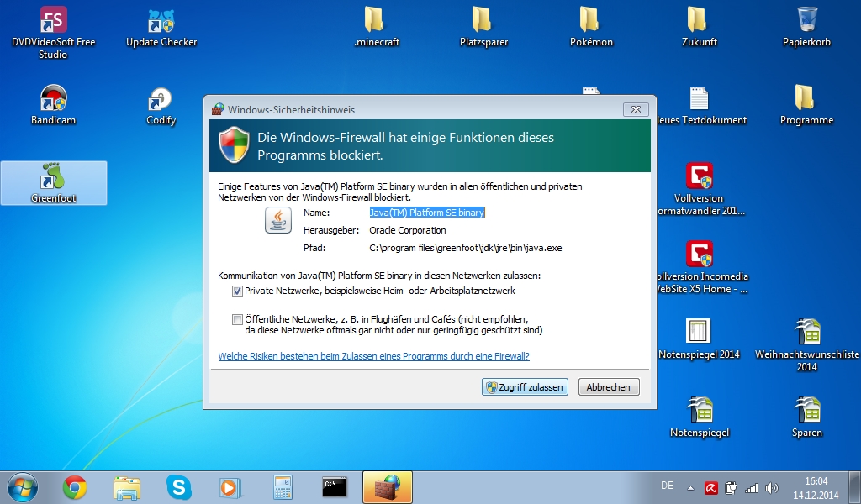This screenshot has height=504, width=861.
Task: Open the clock showing 16:04
Action: [x=816, y=487]
